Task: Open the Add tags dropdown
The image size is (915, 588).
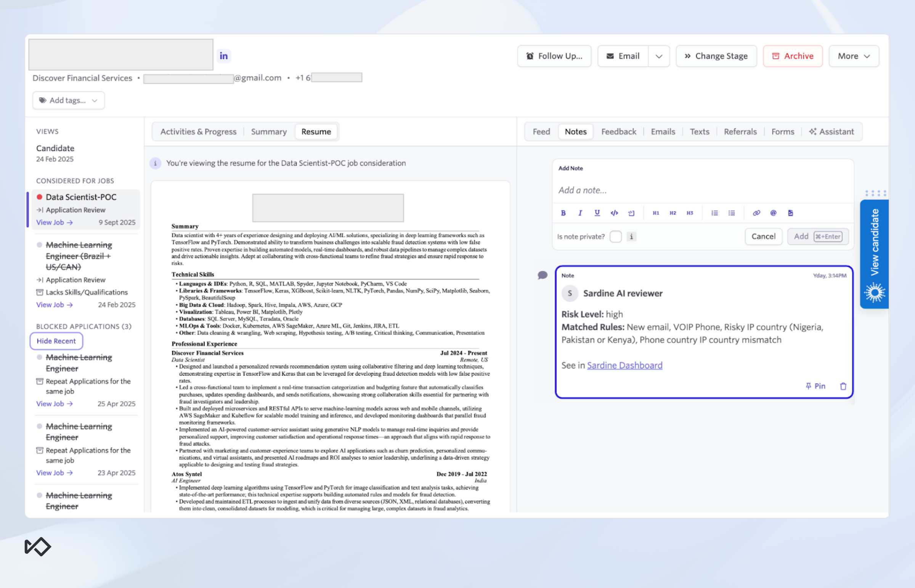Action: tap(69, 100)
